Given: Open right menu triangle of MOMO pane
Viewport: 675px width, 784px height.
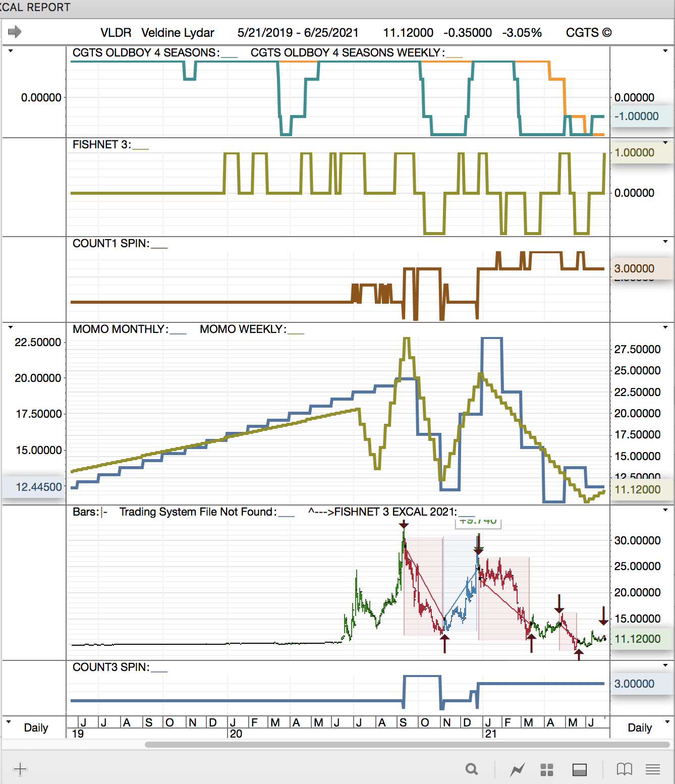Looking at the screenshot, I should 665,327.
